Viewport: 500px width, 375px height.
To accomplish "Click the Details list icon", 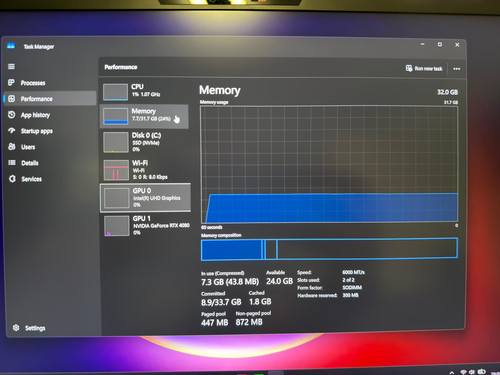I will [12, 163].
